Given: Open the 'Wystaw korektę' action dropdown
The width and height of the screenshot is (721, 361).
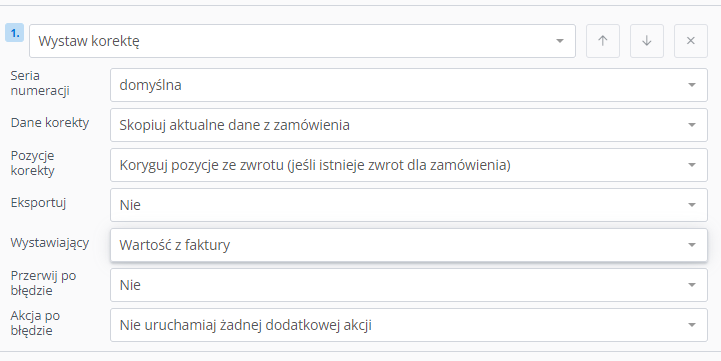Looking at the screenshot, I should 302,41.
